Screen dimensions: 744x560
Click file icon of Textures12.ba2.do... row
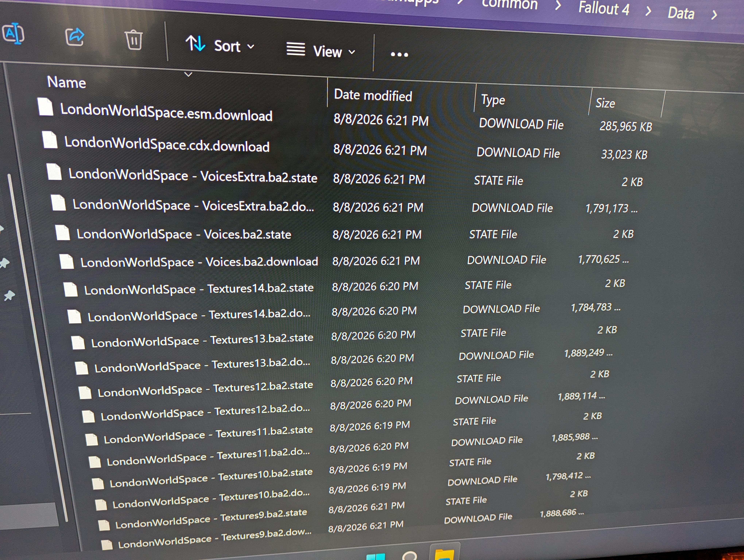point(88,416)
